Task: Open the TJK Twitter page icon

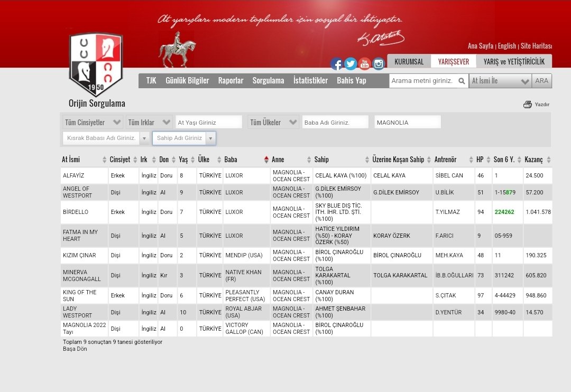Action: (351, 64)
